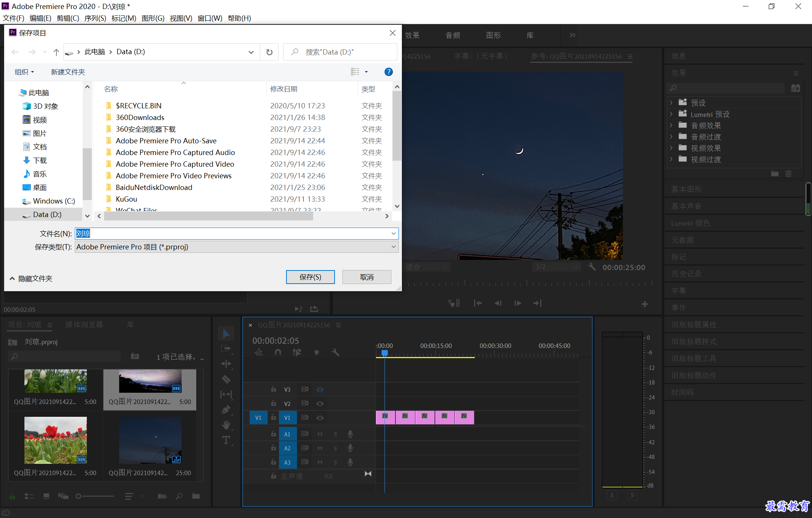Toggle V3 track output eye
812x518 pixels.
click(x=320, y=389)
